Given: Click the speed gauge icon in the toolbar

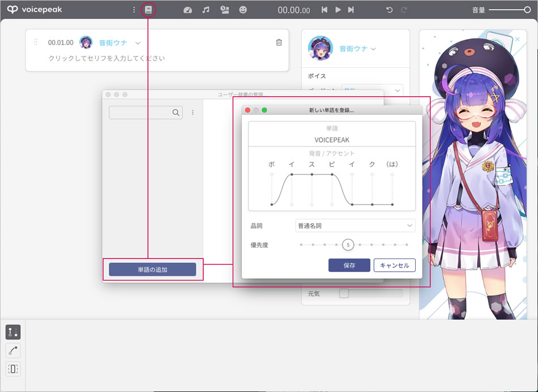Looking at the screenshot, I should click(x=187, y=9).
